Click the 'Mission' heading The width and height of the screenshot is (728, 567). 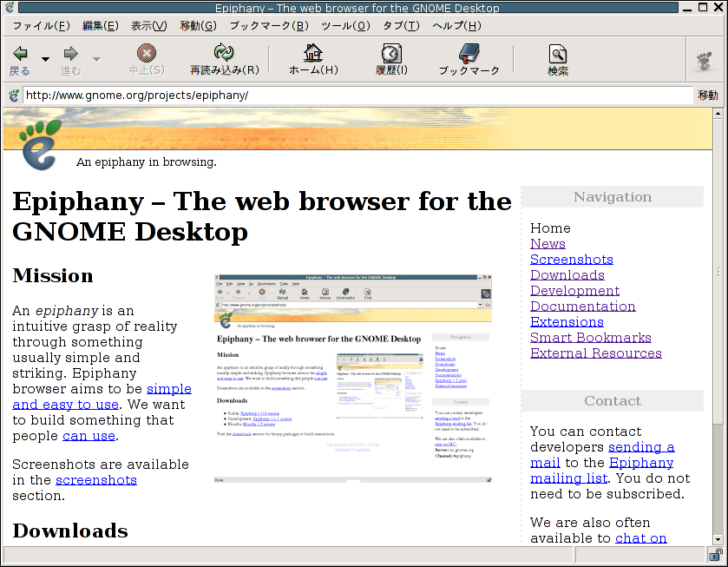(53, 275)
